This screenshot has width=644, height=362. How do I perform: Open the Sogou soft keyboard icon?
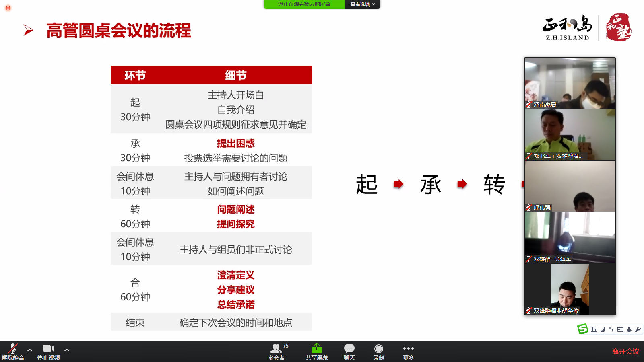620,329
